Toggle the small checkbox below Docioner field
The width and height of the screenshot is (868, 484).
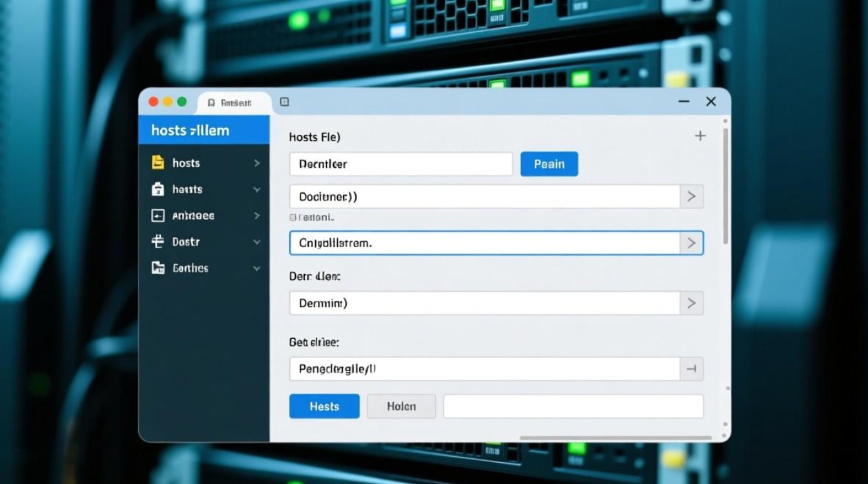293,218
